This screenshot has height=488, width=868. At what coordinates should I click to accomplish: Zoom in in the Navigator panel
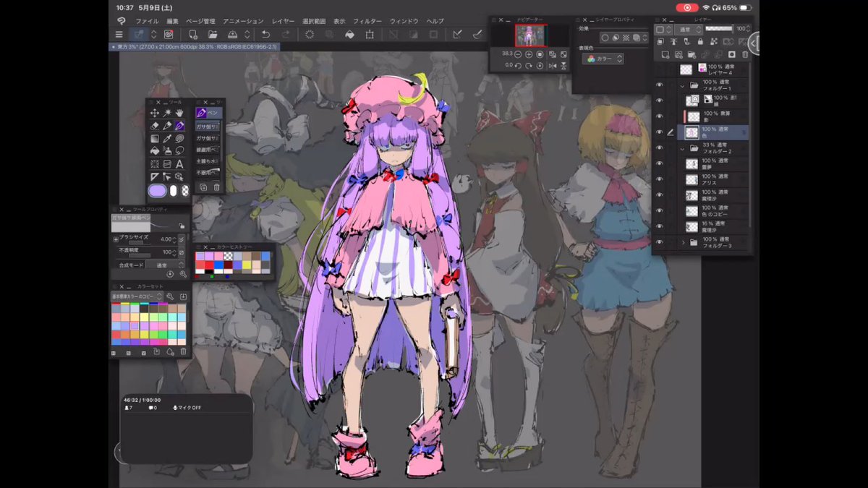[529, 54]
